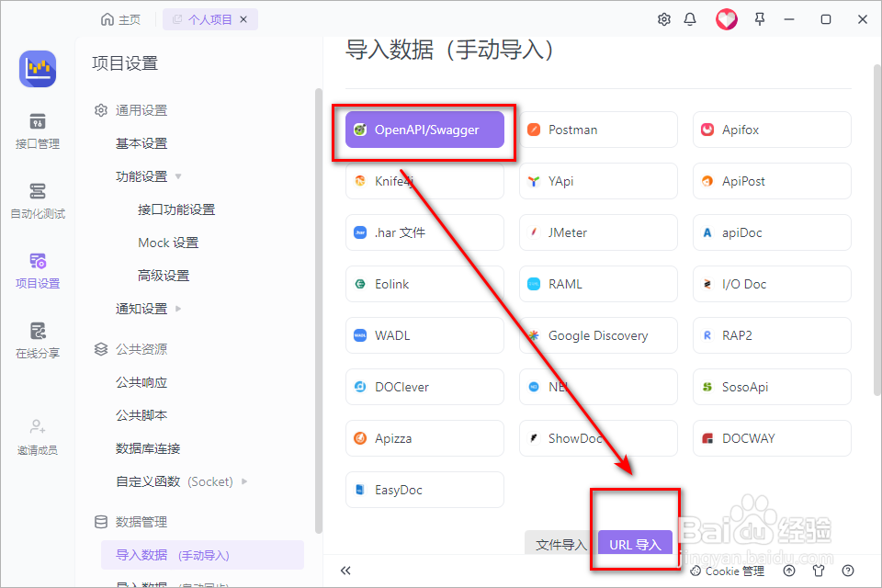This screenshot has width=882, height=588.
Task: Open 基本设置 in settings menu
Action: 141,143
